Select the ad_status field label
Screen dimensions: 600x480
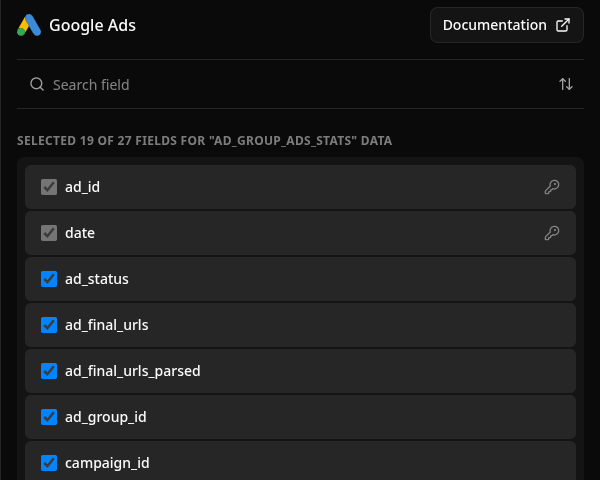pyautogui.click(x=97, y=279)
